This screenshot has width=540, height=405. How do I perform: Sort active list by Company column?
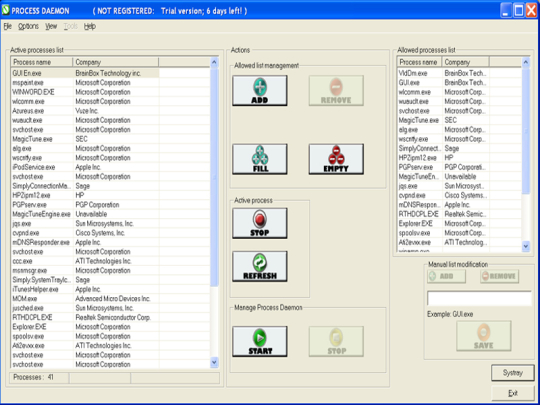(116, 62)
